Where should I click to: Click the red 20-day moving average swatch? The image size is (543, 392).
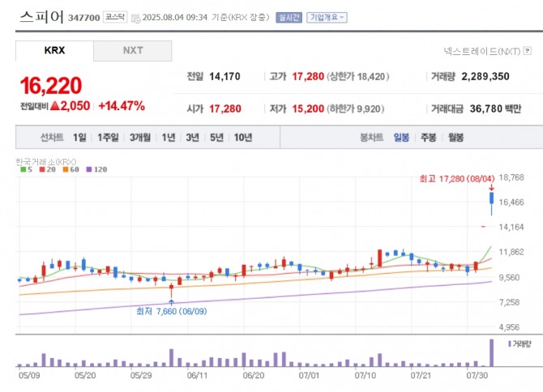[x=42, y=169]
